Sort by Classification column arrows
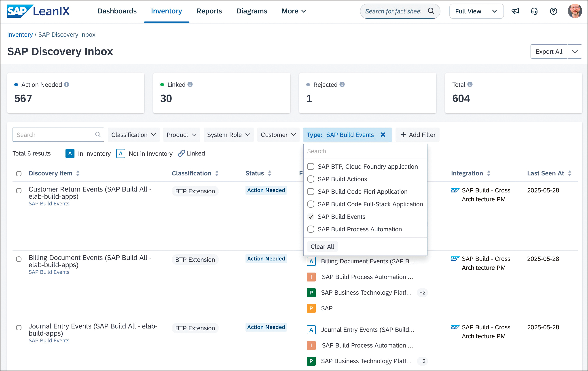The width and height of the screenshot is (588, 371). [x=217, y=173]
